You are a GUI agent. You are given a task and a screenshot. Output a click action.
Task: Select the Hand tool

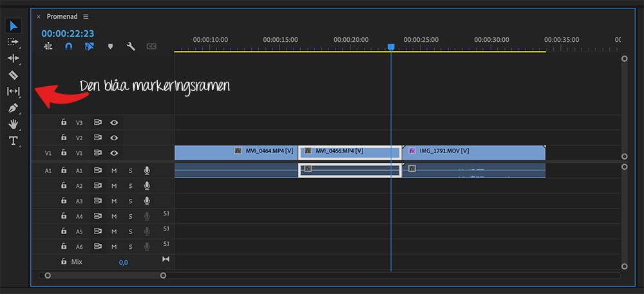coord(14,124)
